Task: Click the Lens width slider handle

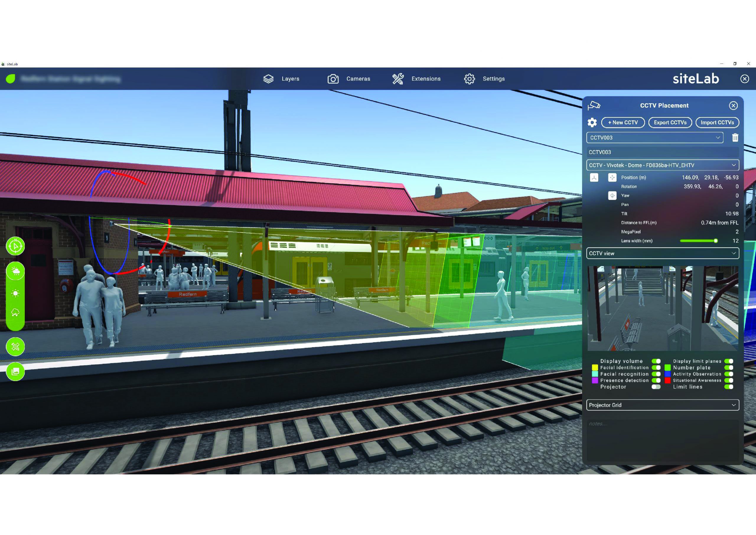Action: (x=716, y=241)
